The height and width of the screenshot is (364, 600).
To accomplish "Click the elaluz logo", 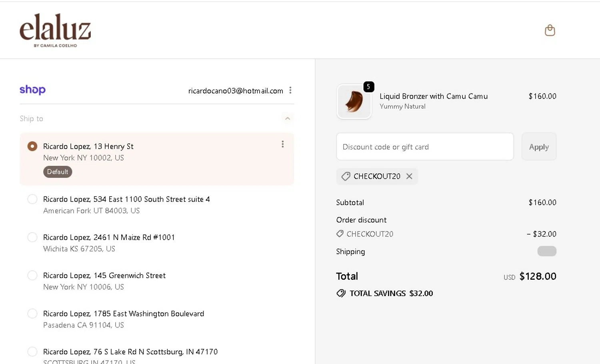I will (55, 30).
